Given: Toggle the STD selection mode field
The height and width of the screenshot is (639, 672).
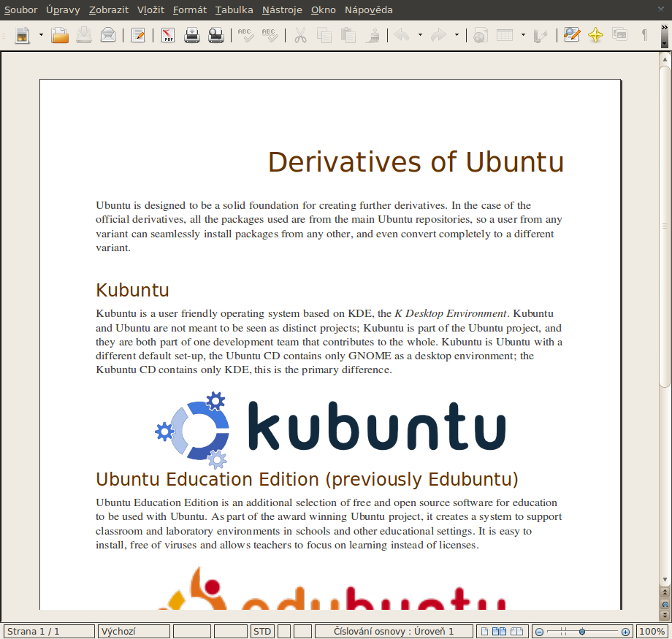Looking at the screenshot, I should (262, 631).
